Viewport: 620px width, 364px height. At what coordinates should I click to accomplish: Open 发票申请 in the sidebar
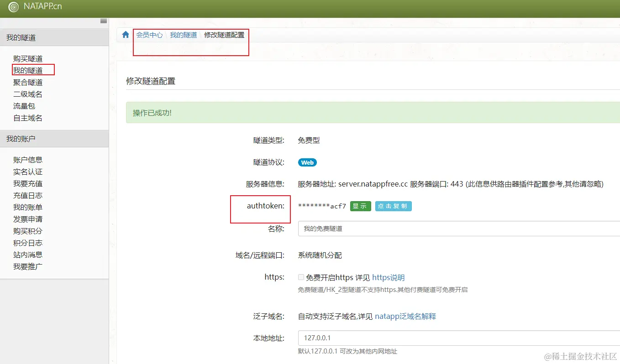(28, 219)
